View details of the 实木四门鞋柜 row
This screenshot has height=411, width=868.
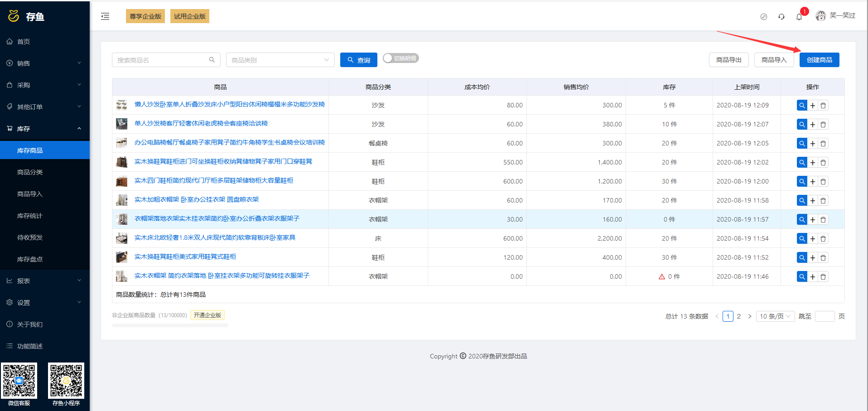(802, 181)
